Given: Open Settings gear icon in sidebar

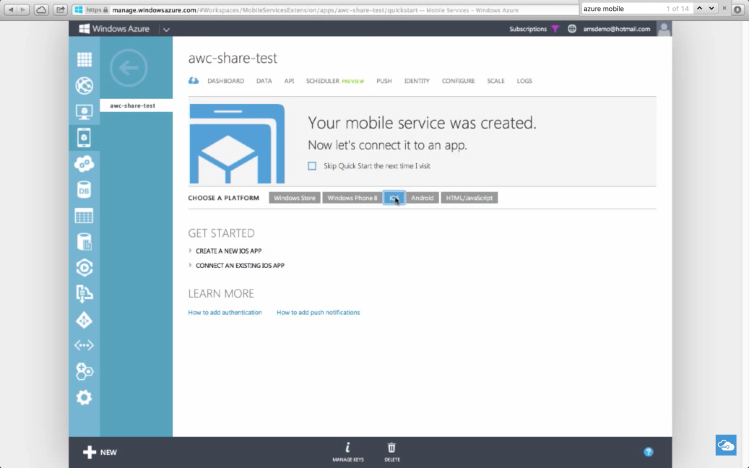Looking at the screenshot, I should [x=84, y=397].
